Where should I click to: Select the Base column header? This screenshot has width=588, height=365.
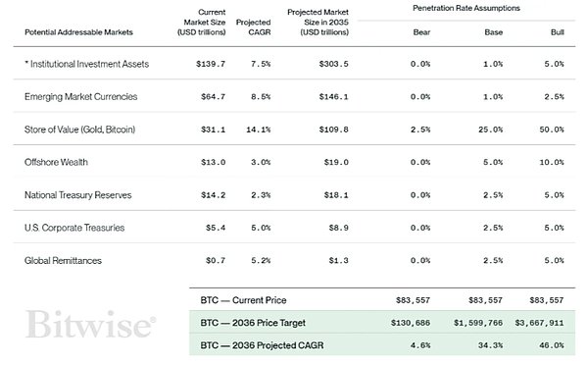coord(494,32)
